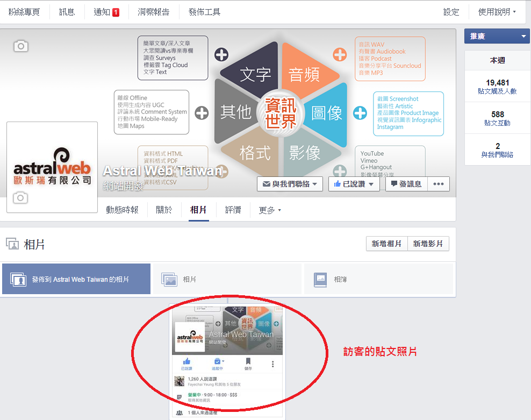Click thumbs-up icon on 已說讚 button

tap(338, 184)
